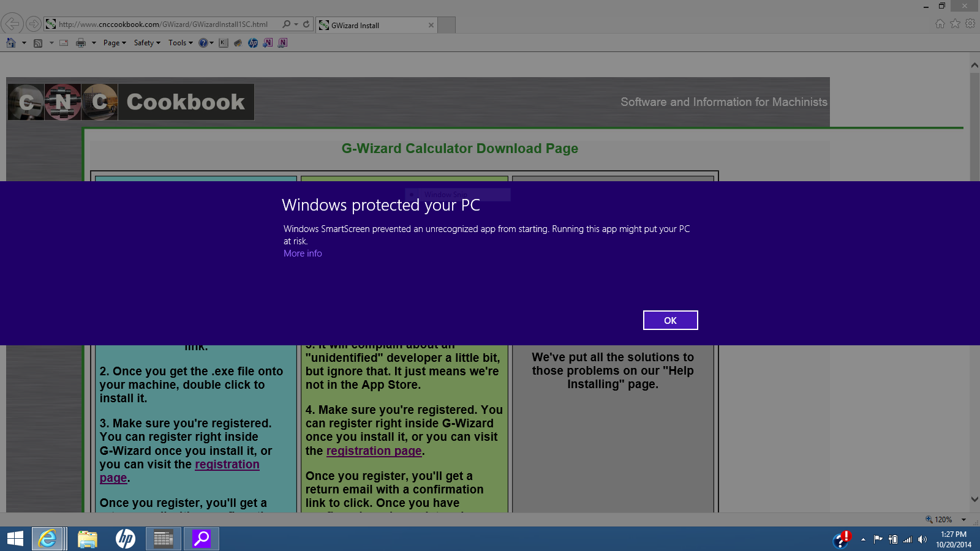Open the address bar autocomplete dropdown arrow

[296, 24]
